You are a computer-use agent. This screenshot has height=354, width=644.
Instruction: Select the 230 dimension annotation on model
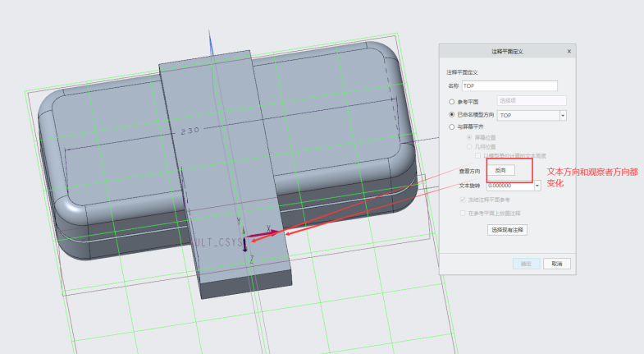[x=190, y=131]
